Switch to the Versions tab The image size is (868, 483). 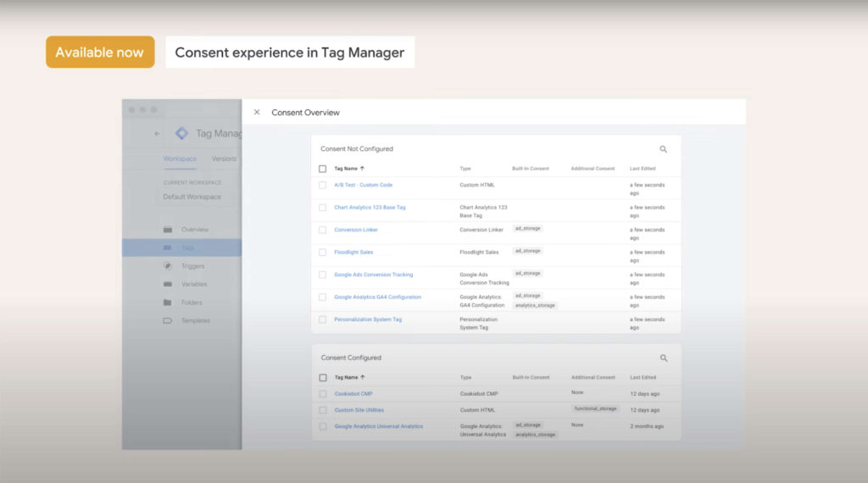pos(224,158)
